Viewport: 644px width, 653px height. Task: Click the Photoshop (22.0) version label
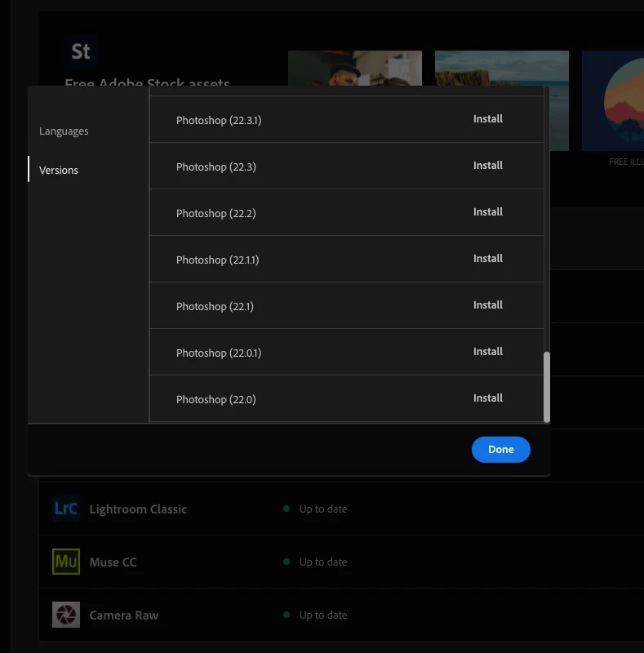point(215,399)
